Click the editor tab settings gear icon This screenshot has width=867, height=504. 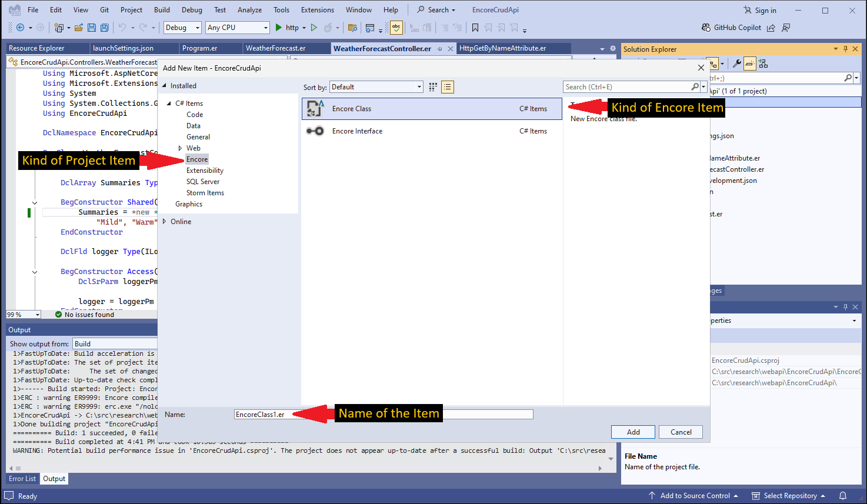coord(613,49)
